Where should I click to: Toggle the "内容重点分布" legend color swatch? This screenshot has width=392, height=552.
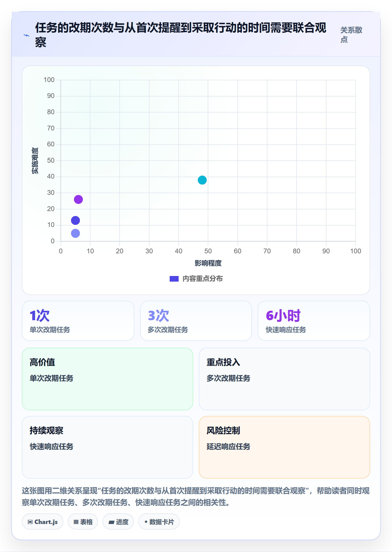(174, 279)
